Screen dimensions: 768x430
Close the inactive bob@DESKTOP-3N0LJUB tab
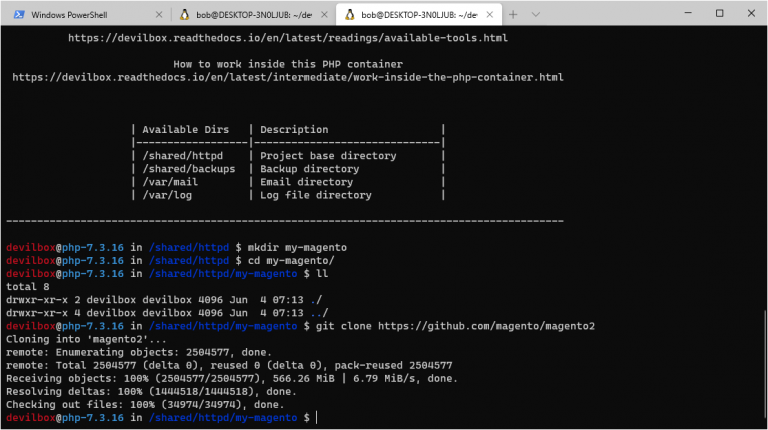pyautogui.click(x=321, y=15)
